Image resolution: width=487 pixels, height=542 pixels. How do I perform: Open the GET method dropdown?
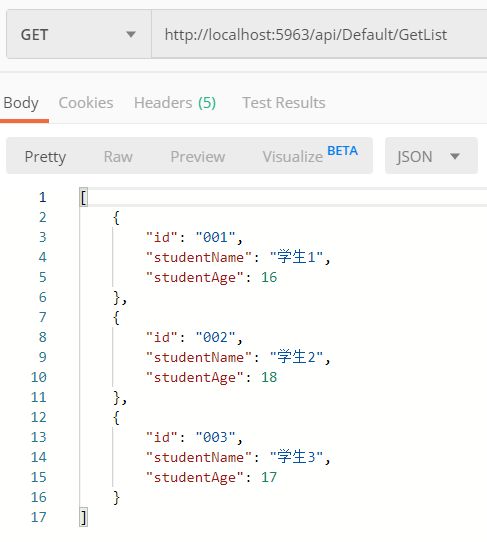(79, 34)
